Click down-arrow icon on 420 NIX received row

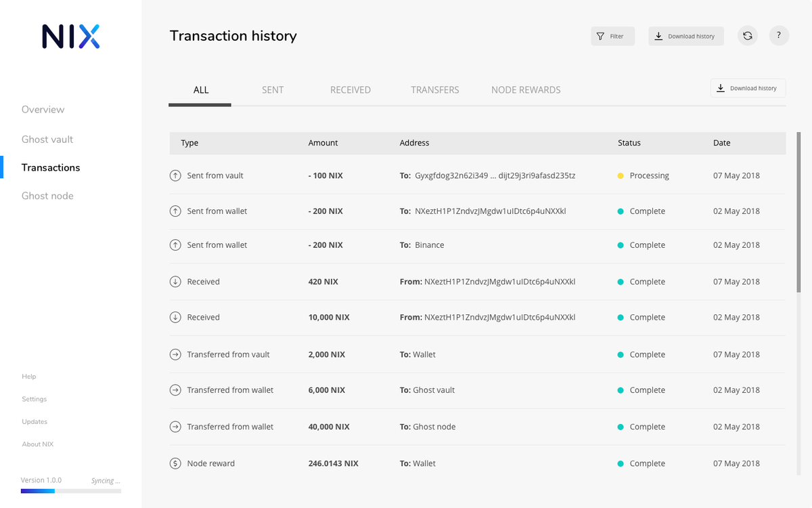point(175,282)
